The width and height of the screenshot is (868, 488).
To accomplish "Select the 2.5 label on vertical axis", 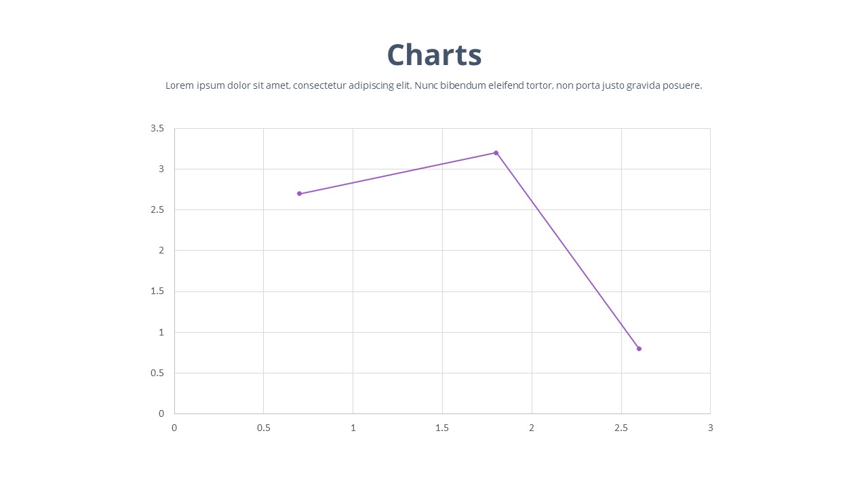I will 157,210.
